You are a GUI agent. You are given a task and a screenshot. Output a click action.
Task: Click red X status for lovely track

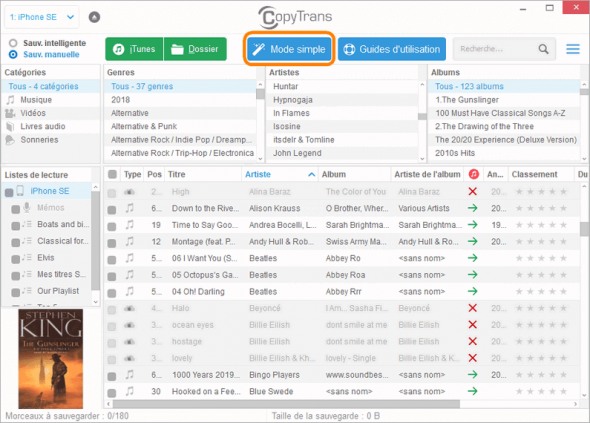pos(473,358)
